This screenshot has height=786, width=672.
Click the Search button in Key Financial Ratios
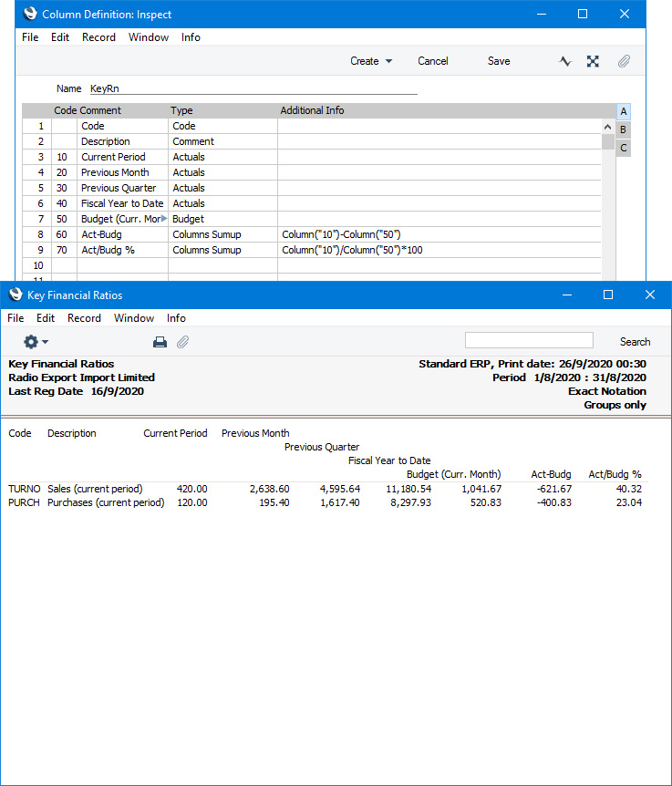click(x=635, y=342)
